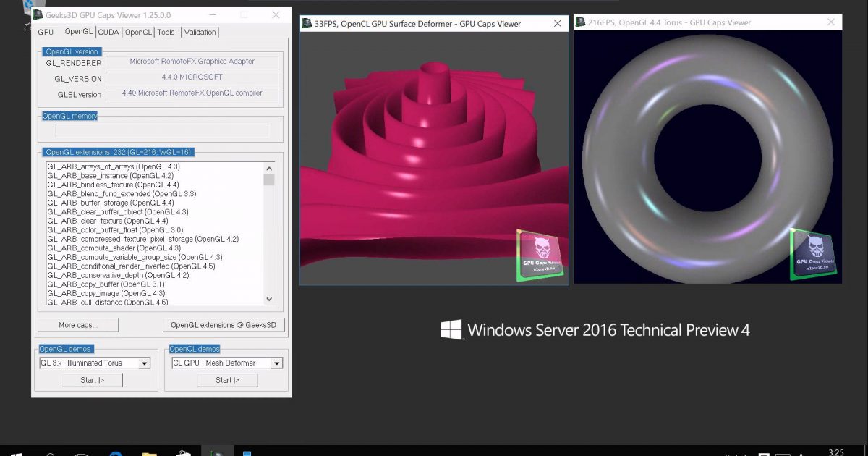Click the More caps... button

coord(78,325)
